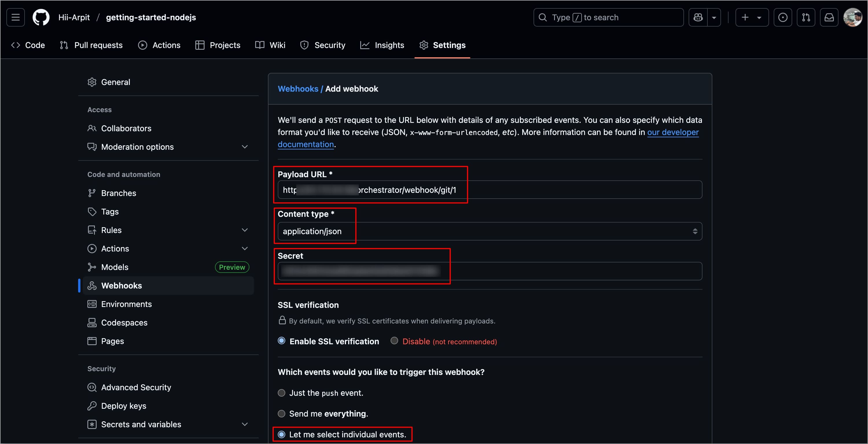This screenshot has height=444, width=868.
Task: Open the create new plus dropdown
Action: pos(751,17)
